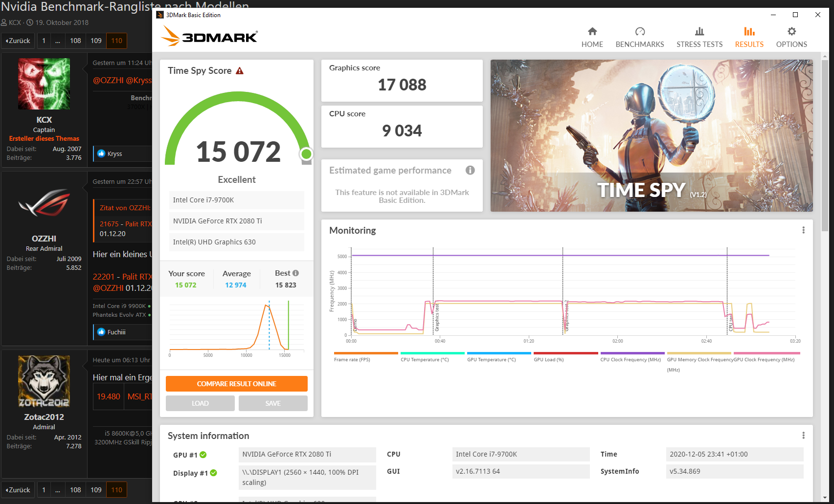Open the HOME tab in 3DMark
834x504 pixels.
pyautogui.click(x=592, y=38)
